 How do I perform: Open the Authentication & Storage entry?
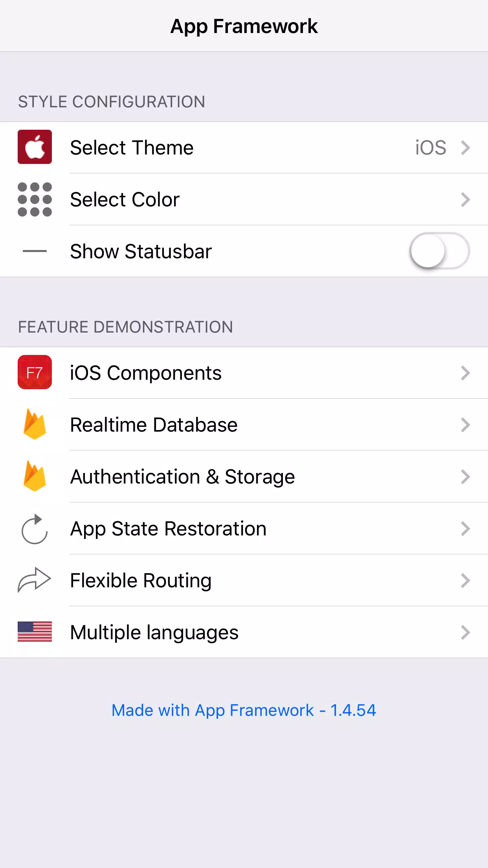coord(244,476)
